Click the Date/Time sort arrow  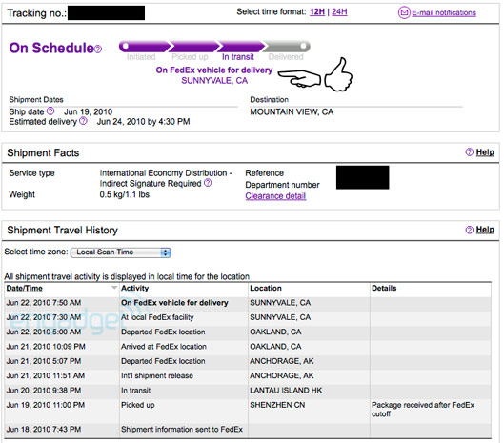pyautogui.click(x=113, y=288)
